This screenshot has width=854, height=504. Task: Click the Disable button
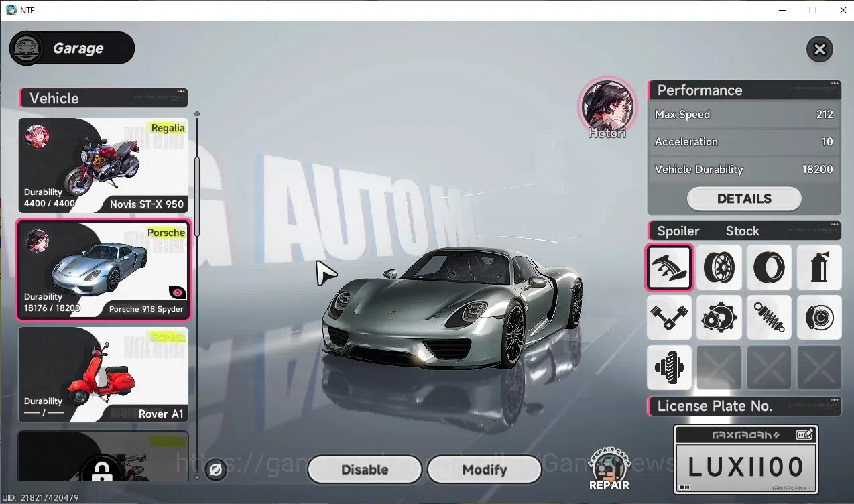click(365, 470)
